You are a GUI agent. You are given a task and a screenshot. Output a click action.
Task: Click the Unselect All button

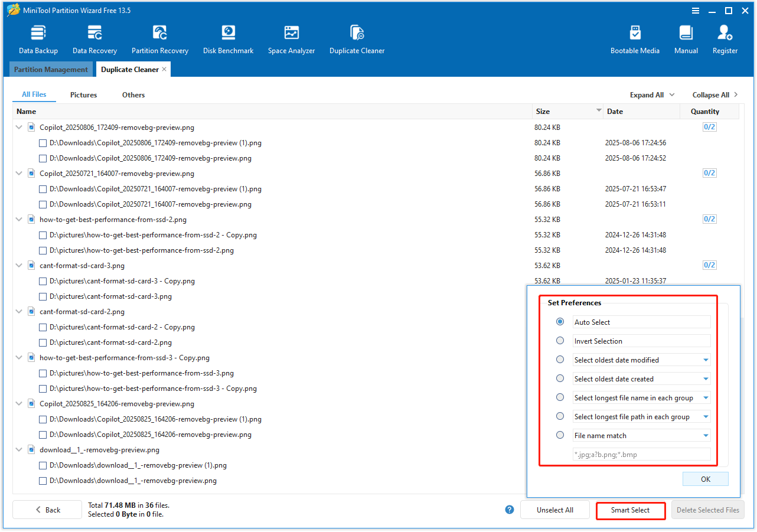coord(554,510)
